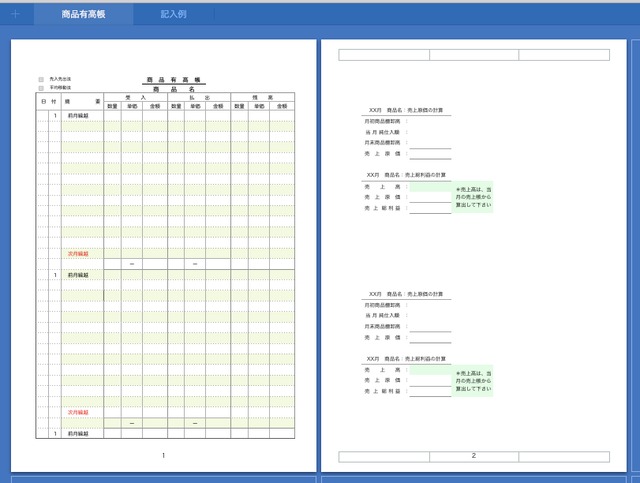
Task: Open the 記入例 sheet tab
Action: point(173,14)
